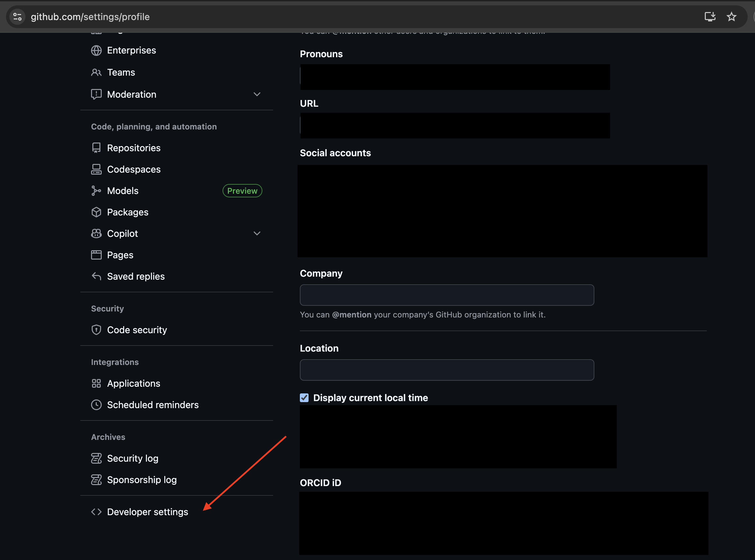Screen dimensions: 755x560
Task: Click the Repositories book icon
Action: coord(97,148)
